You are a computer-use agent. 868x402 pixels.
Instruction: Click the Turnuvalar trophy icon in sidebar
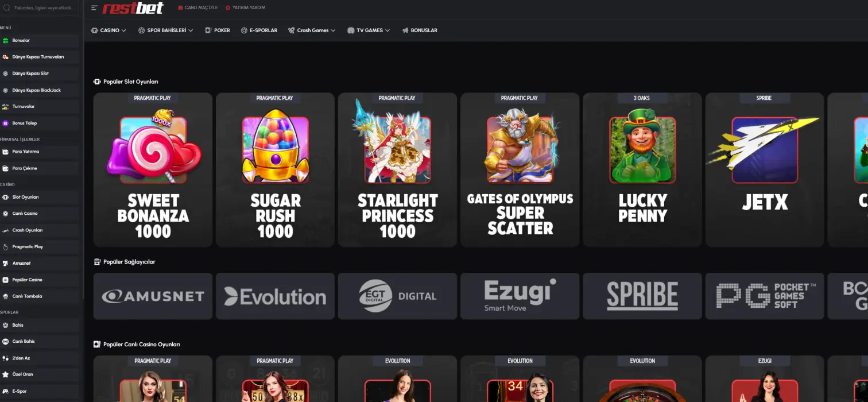6,107
